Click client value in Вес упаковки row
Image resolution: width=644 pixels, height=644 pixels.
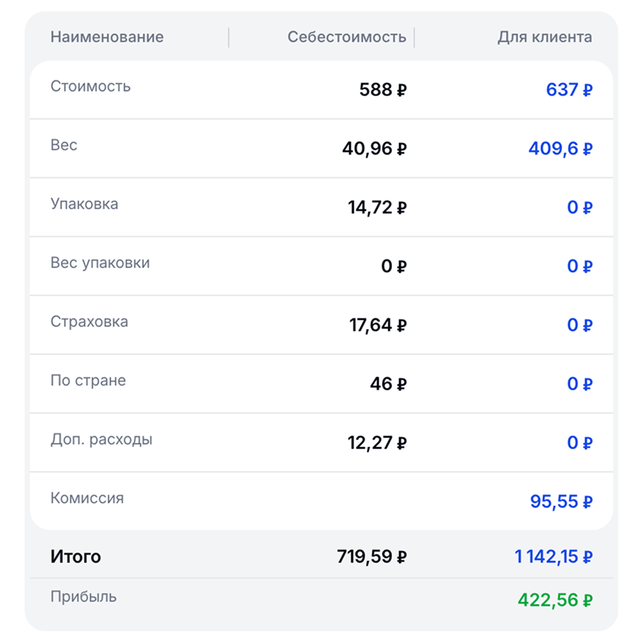point(580,266)
